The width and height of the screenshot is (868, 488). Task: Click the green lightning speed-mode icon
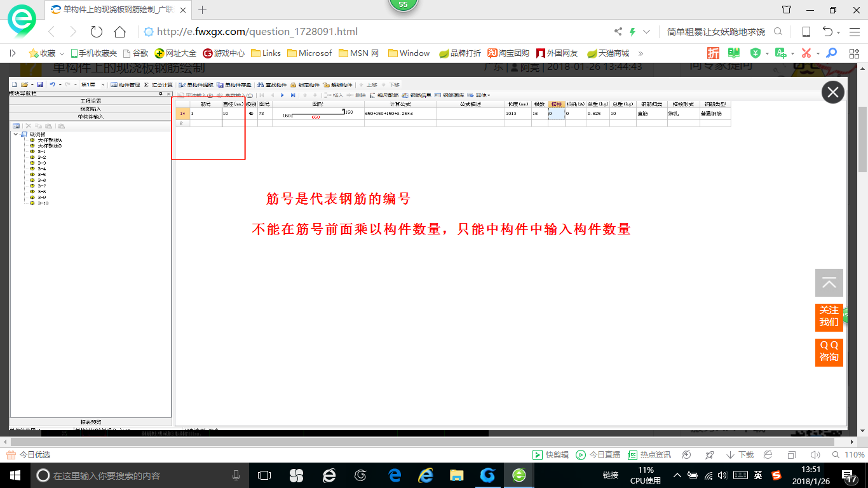point(632,32)
